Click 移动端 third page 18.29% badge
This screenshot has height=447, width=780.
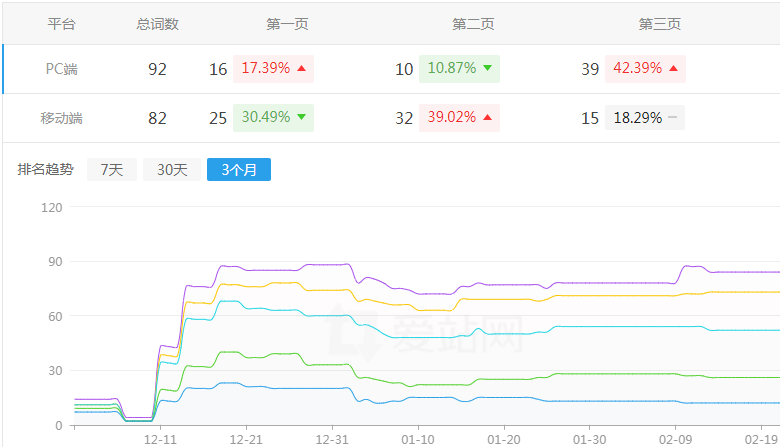pos(645,118)
